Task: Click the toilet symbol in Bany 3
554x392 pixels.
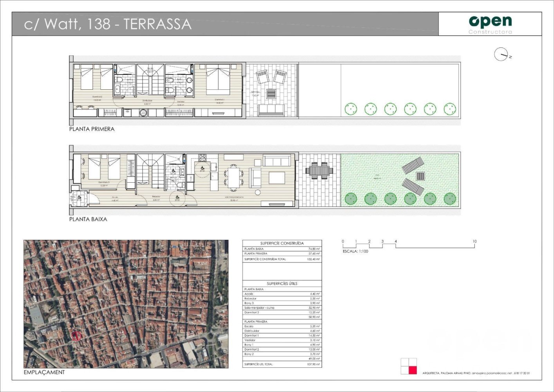Action: pos(181,184)
